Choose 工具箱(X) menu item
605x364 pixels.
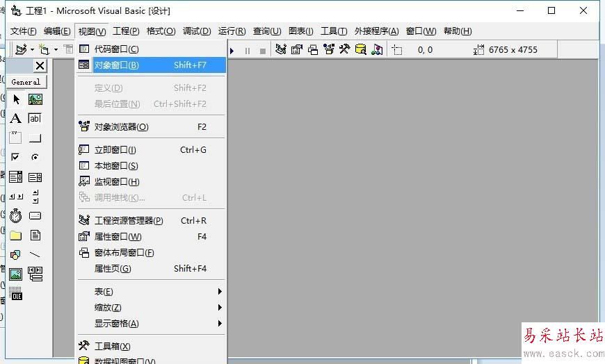152,346
